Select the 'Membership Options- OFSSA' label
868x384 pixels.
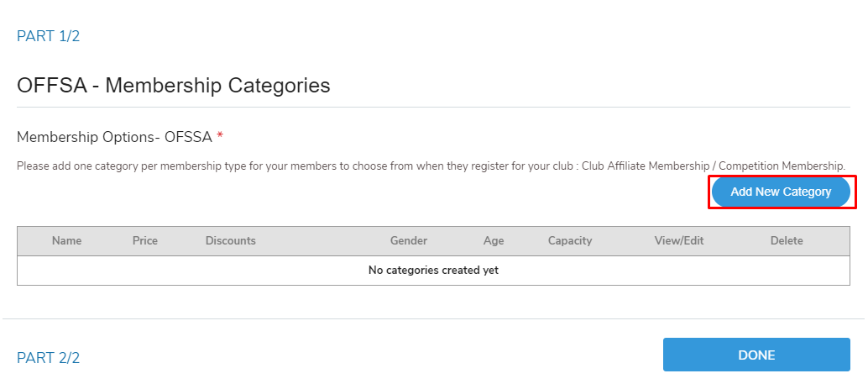pyautogui.click(x=114, y=136)
